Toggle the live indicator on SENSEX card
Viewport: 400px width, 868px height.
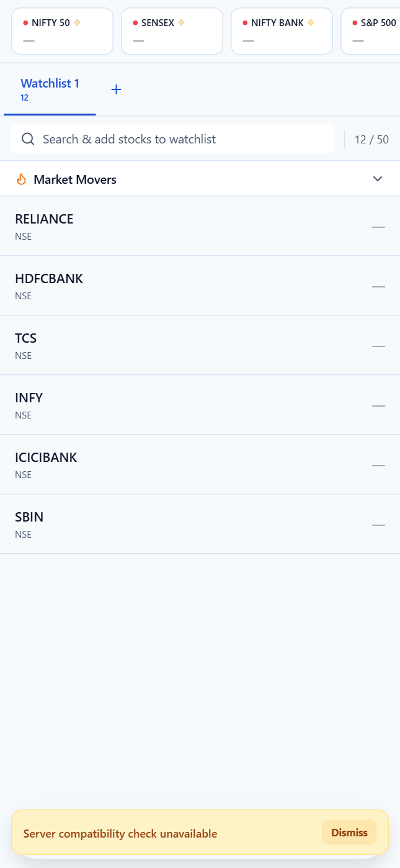coord(134,22)
